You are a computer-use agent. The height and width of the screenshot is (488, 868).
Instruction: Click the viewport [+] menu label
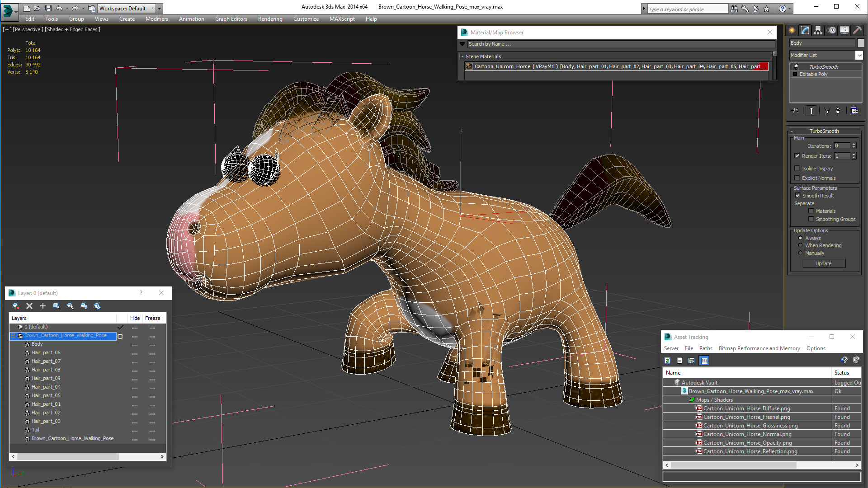tap(7, 29)
